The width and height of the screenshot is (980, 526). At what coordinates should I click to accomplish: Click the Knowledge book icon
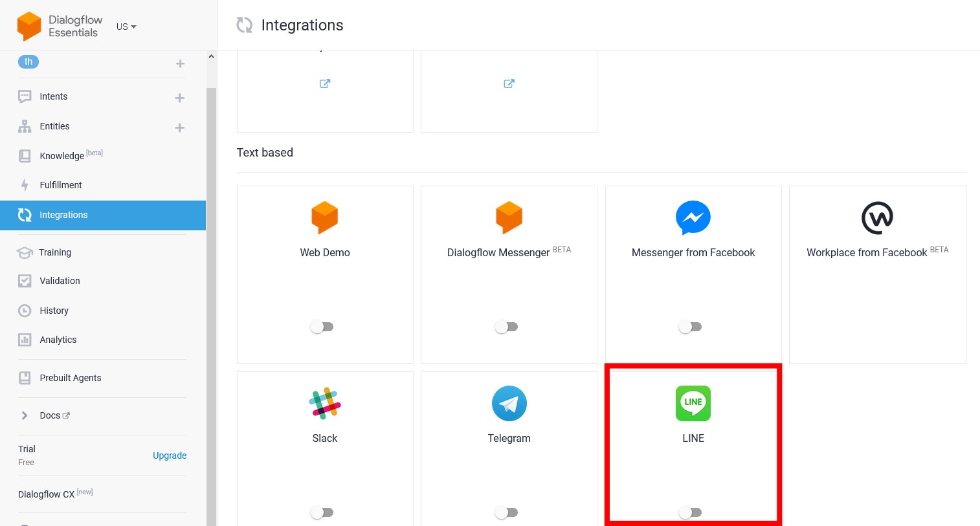tap(25, 156)
